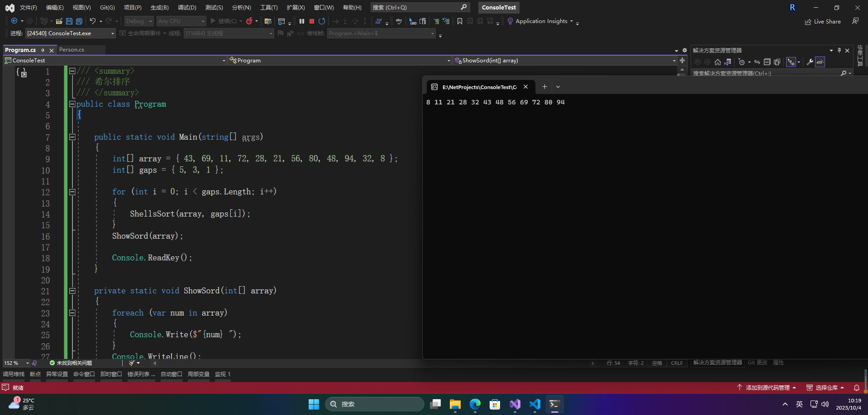Screen dimensions: 868x415
Task: Click the Visual Studio search box
Action: pos(420,7)
